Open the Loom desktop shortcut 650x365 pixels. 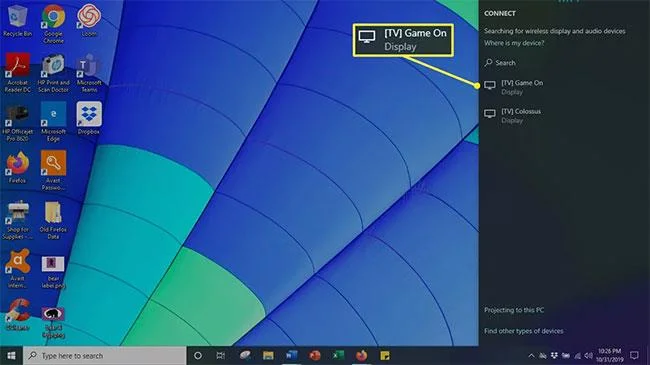tap(89, 21)
